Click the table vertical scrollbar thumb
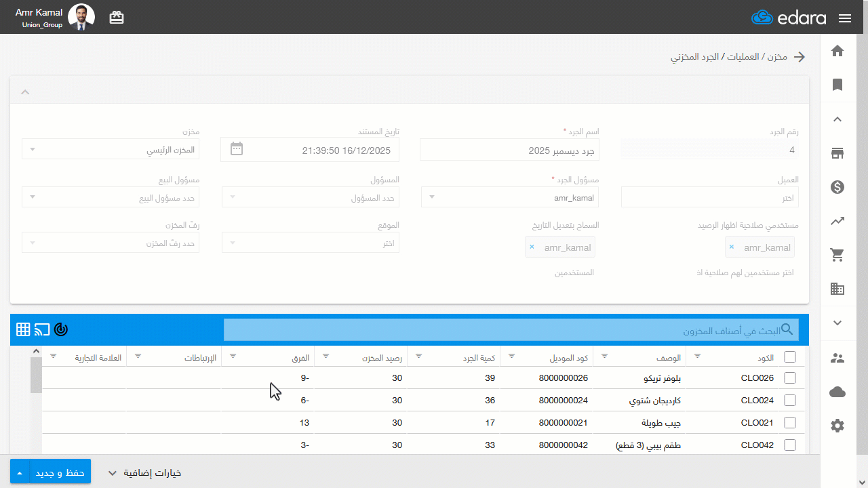Screen dimensions: 868x488 click(x=36, y=375)
